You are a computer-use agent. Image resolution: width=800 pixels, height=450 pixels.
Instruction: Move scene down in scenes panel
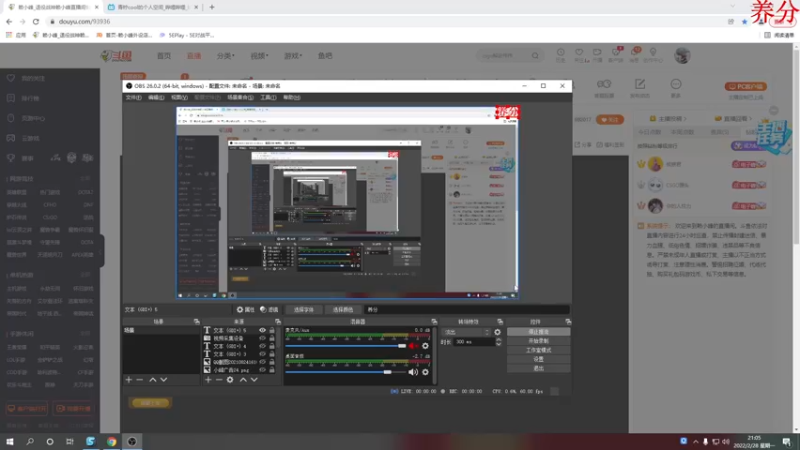click(163, 380)
